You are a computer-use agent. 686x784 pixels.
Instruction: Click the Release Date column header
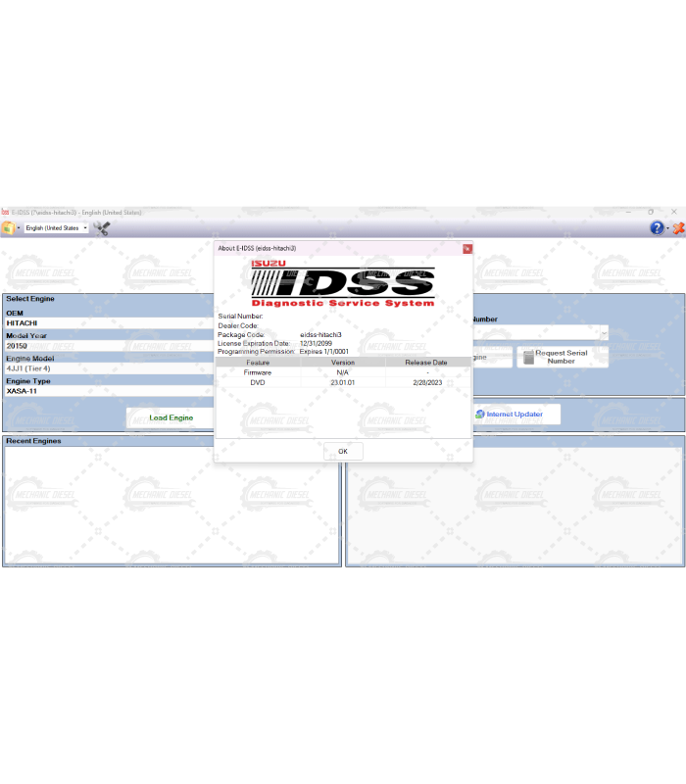click(426, 363)
